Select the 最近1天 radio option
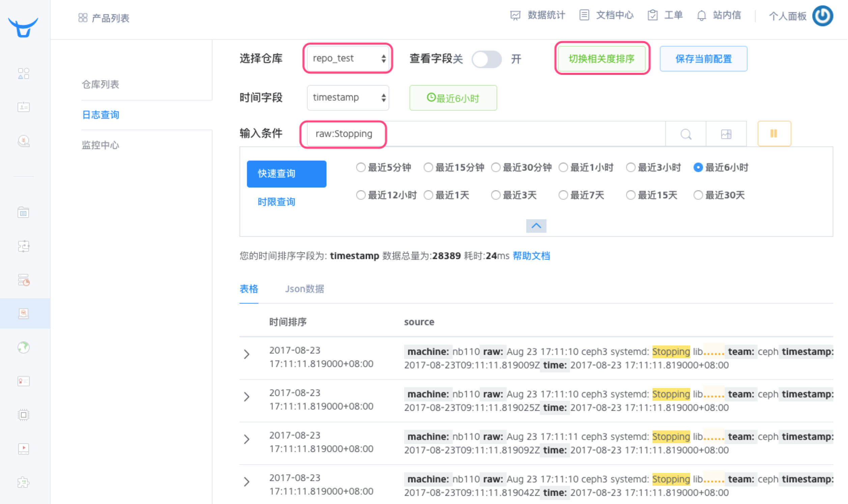848x504 pixels. (x=428, y=195)
